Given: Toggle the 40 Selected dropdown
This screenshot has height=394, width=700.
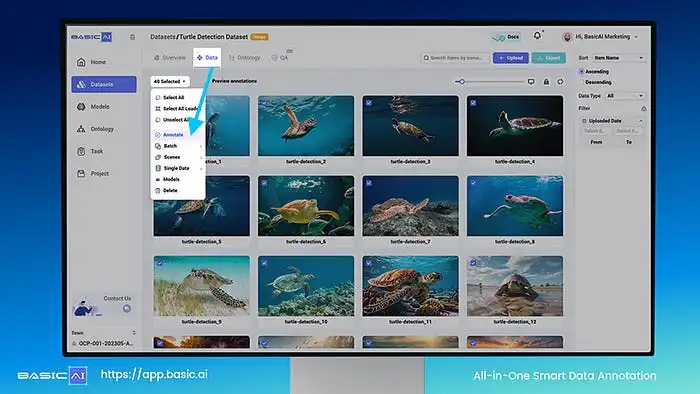Looking at the screenshot, I should pyautogui.click(x=170, y=81).
